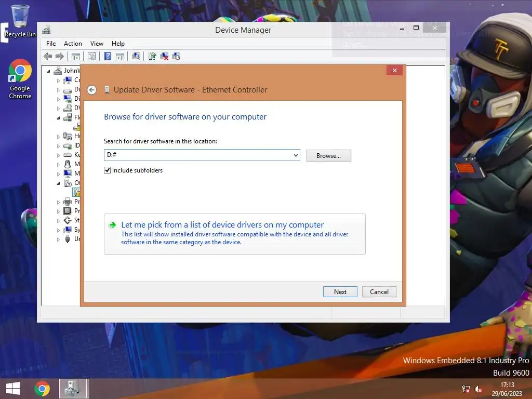Select the IDE controllers category icon (ID row)

click(68, 145)
